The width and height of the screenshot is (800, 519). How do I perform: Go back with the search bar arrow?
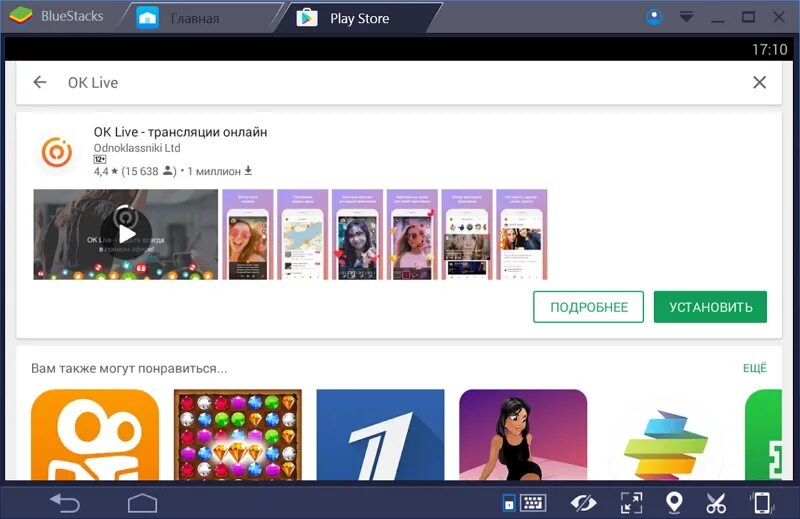click(x=40, y=82)
